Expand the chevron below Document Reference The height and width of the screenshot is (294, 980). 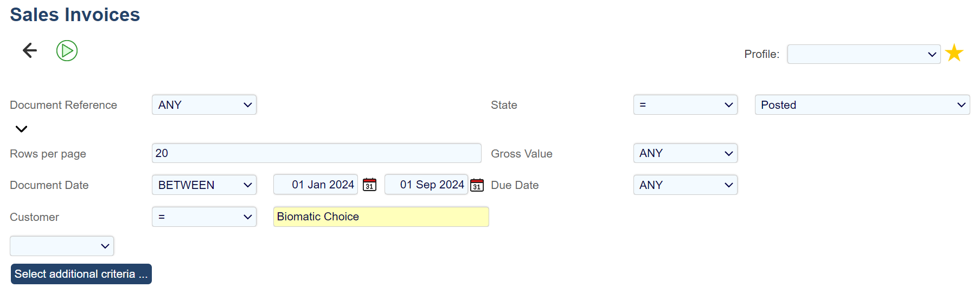point(21,129)
